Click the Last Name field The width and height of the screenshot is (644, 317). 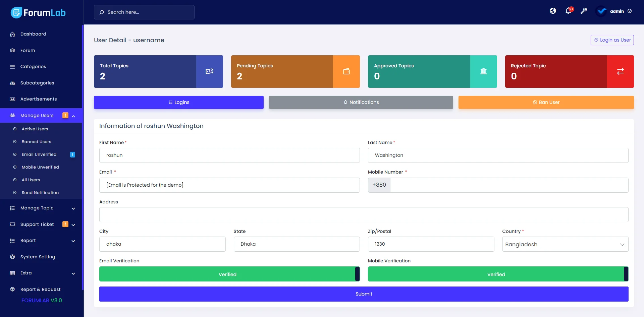[x=498, y=155]
